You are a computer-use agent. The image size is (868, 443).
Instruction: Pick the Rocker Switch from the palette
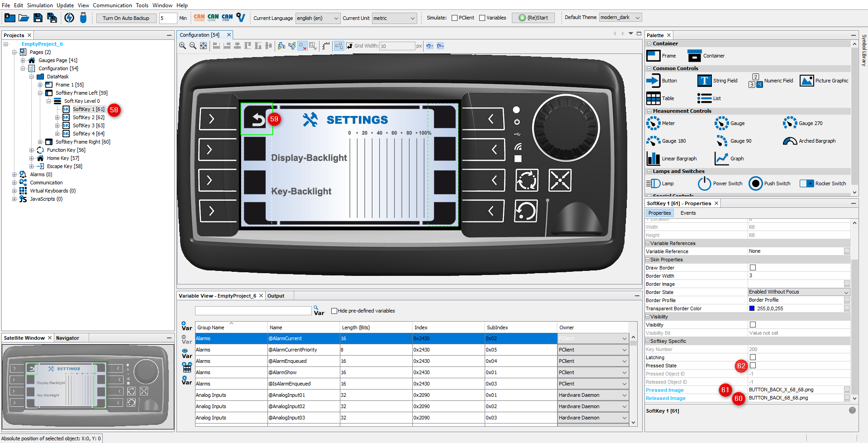click(806, 183)
